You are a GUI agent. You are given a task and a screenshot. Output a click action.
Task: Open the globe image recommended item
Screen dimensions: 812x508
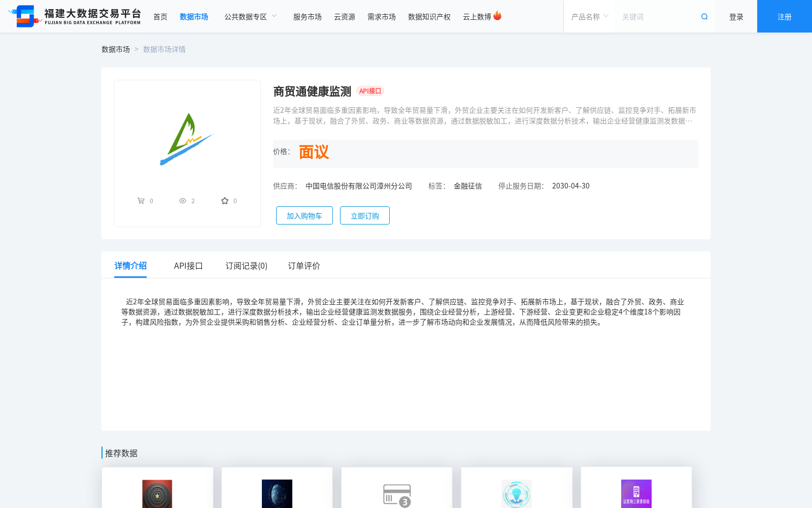point(277,494)
